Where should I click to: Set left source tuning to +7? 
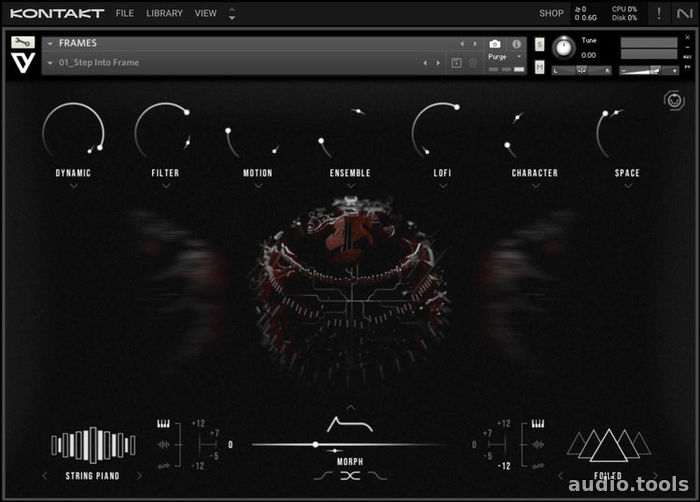[x=214, y=434]
